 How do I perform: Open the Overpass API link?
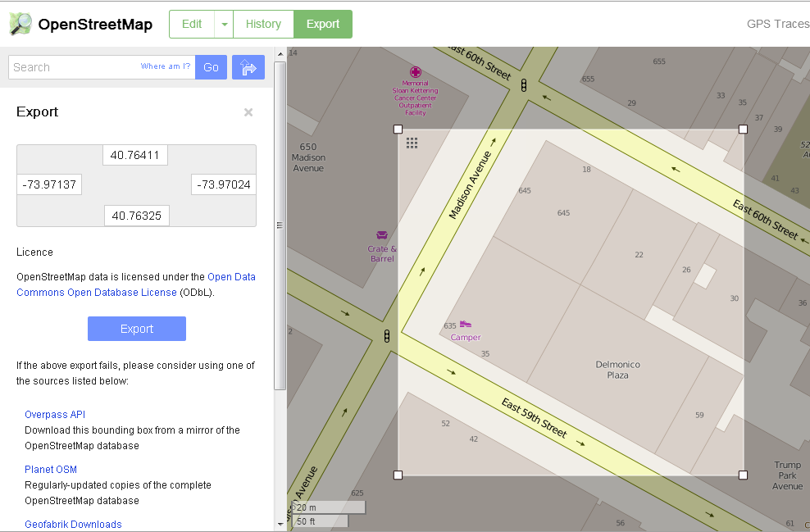(55, 414)
